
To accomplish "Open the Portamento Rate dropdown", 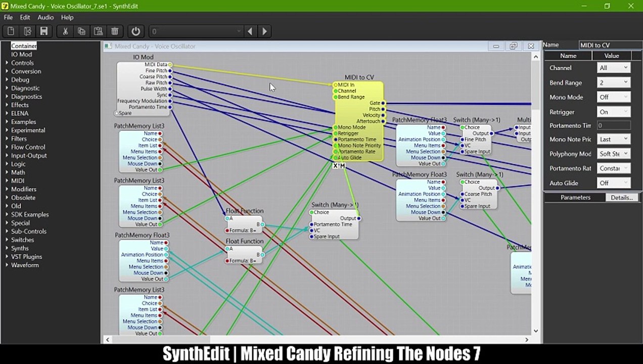I will point(613,168).
